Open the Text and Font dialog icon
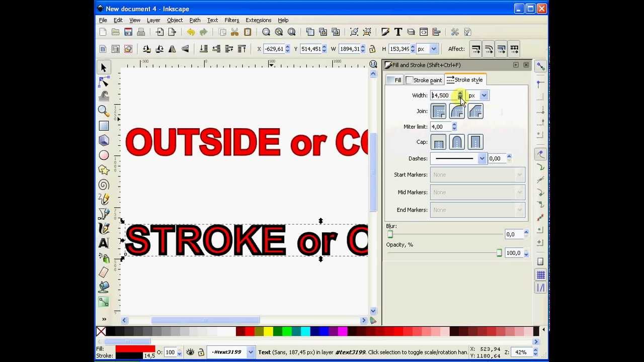The height and width of the screenshot is (362, 644). (x=398, y=32)
